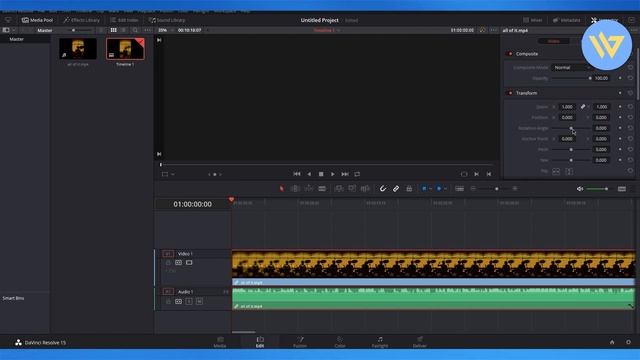The width and height of the screenshot is (640, 360).
Task: Play the timeline in reverse
Action: point(309,174)
